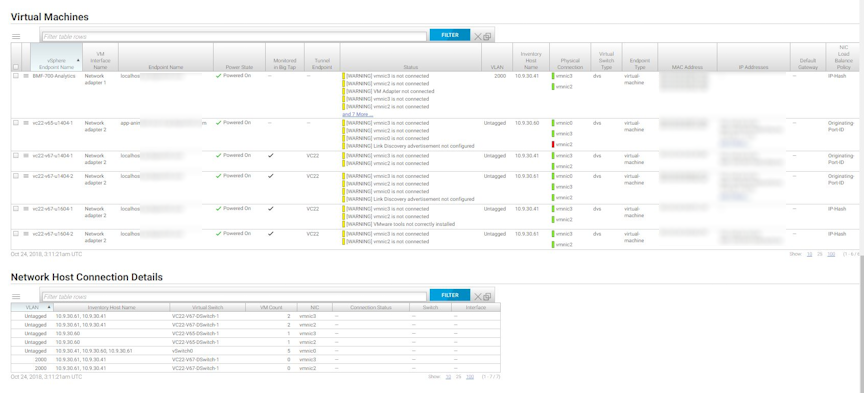The height and width of the screenshot is (393, 864).
Task: Open row menu icon for vc22-v67-u1404-1
Action: click(x=26, y=155)
